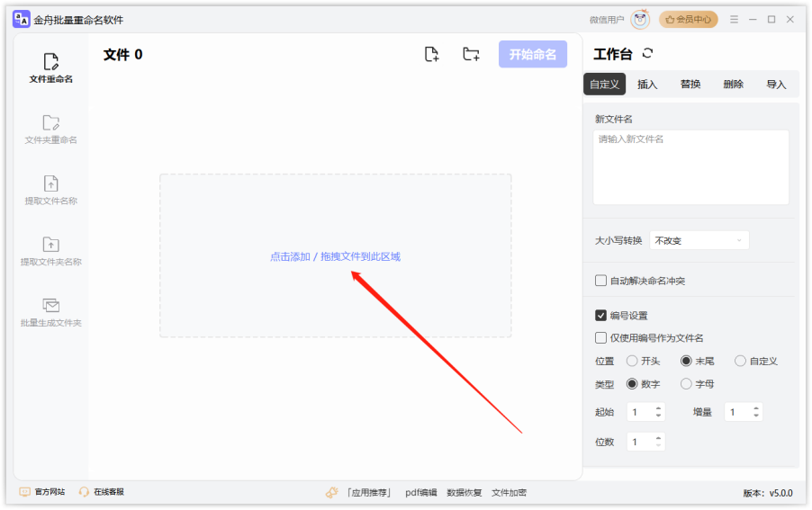The width and height of the screenshot is (812, 510).
Task: Enable 自动解决命名冲突 checkbox
Action: pos(600,281)
